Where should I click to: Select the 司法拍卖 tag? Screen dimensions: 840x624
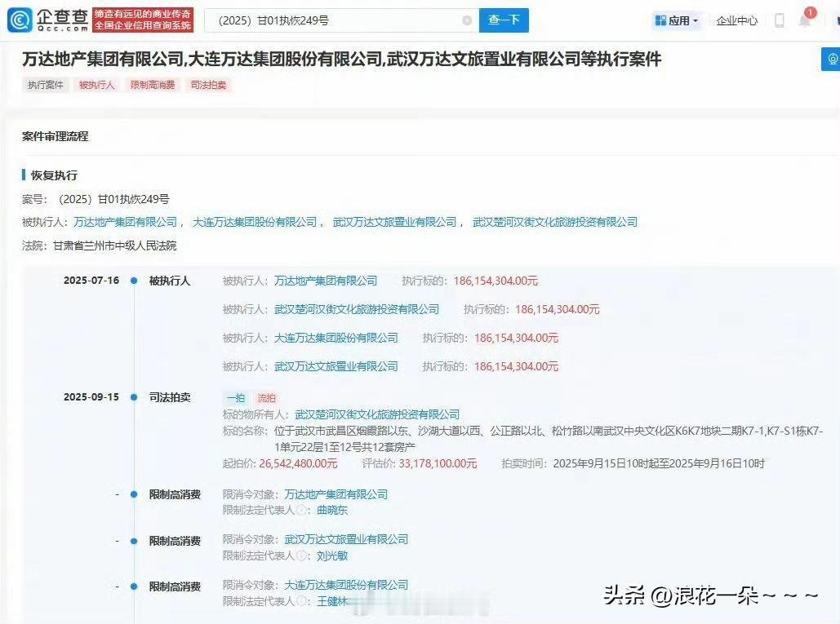pyautogui.click(x=208, y=85)
